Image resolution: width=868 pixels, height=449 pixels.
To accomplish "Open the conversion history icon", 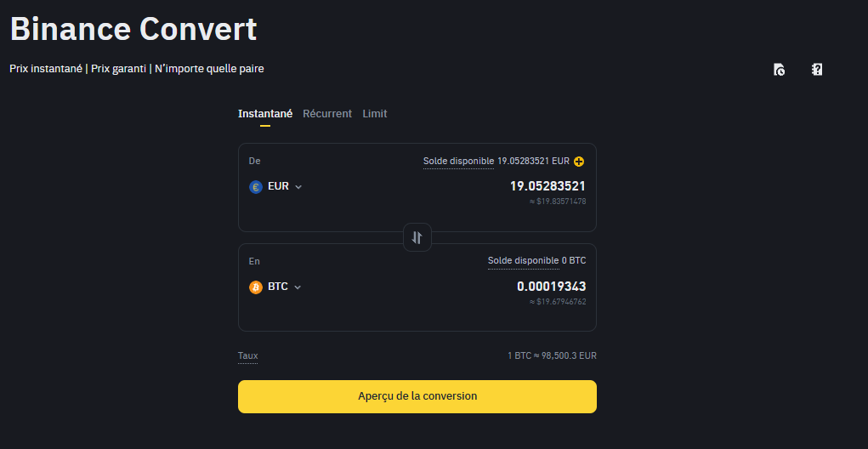I will [779, 70].
